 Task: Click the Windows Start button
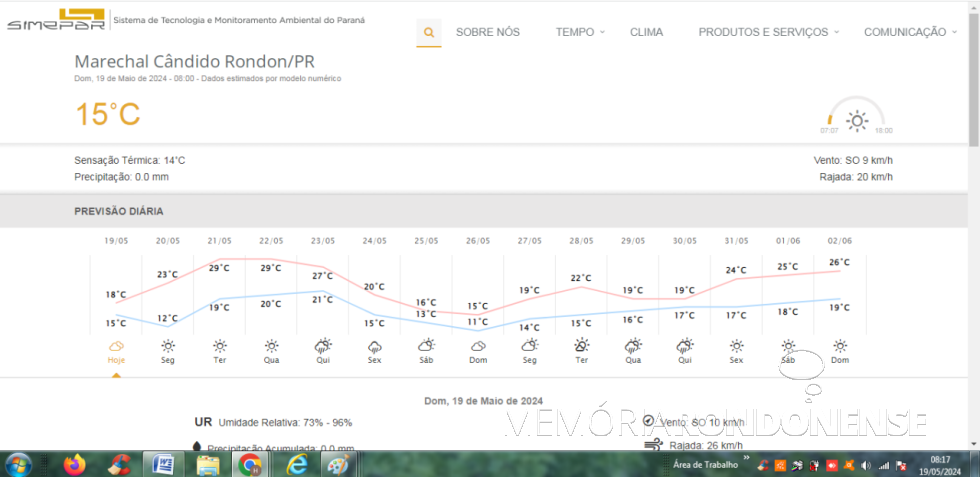[19, 464]
